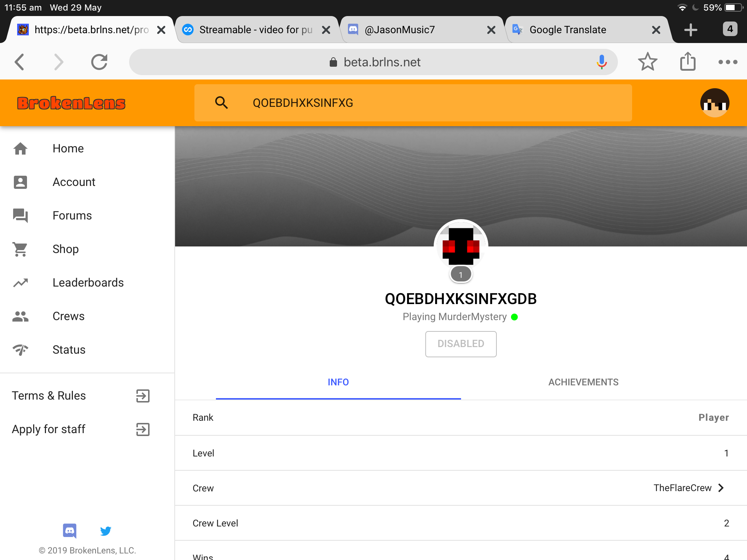Open Forums chat bubble icon
747x560 pixels.
pos(20,215)
